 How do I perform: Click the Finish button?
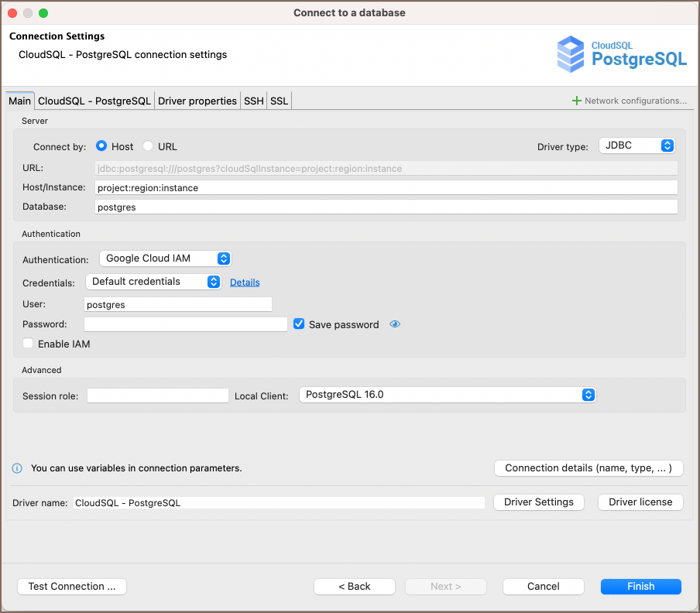pos(641,587)
